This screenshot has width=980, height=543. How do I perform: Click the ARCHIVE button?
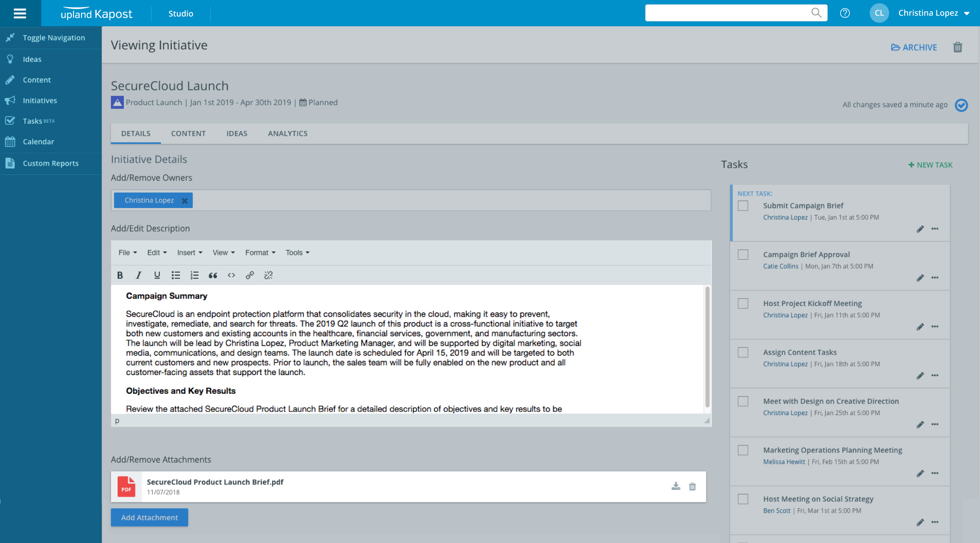(x=914, y=47)
